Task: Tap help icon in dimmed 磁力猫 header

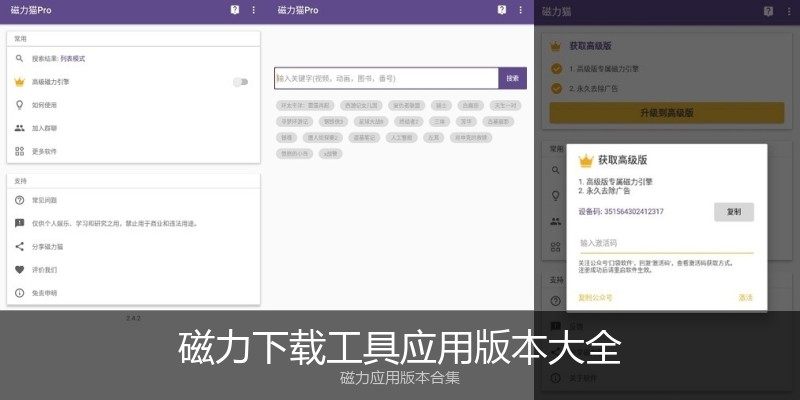Action: tap(768, 11)
